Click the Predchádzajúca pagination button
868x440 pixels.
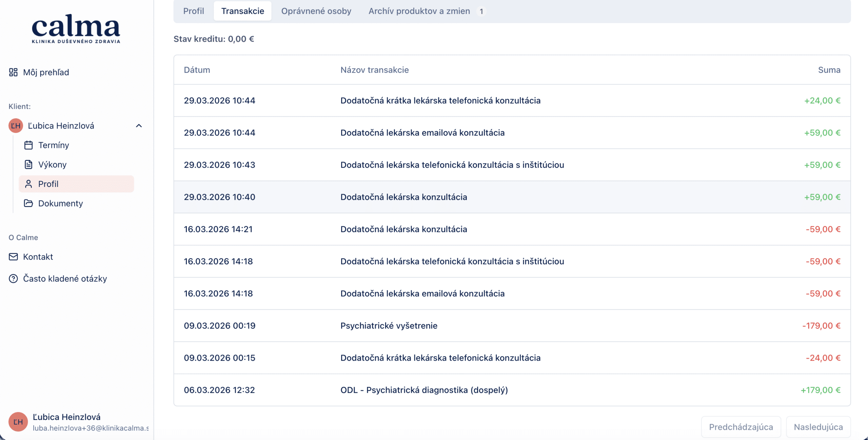click(741, 427)
